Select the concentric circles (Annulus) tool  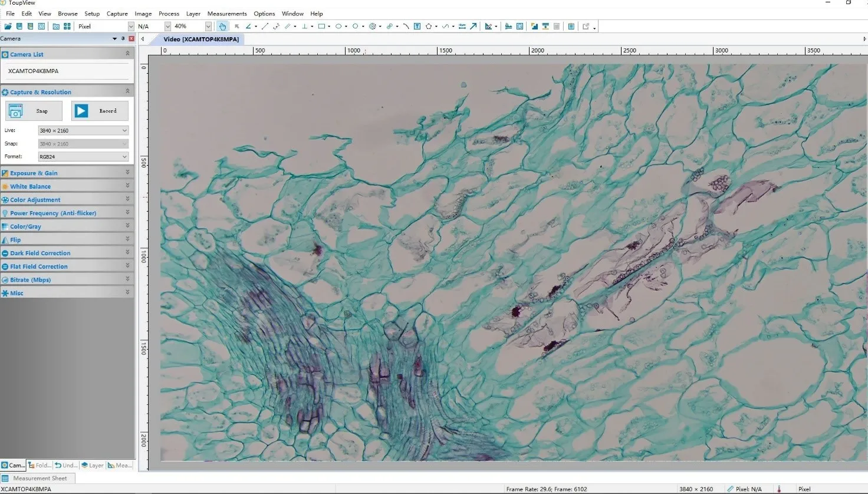(373, 27)
